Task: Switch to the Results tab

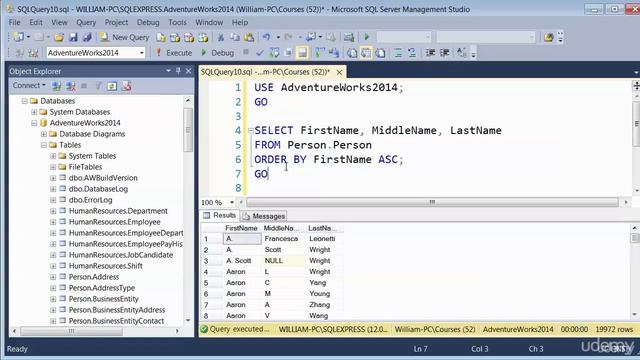Action: (220, 216)
